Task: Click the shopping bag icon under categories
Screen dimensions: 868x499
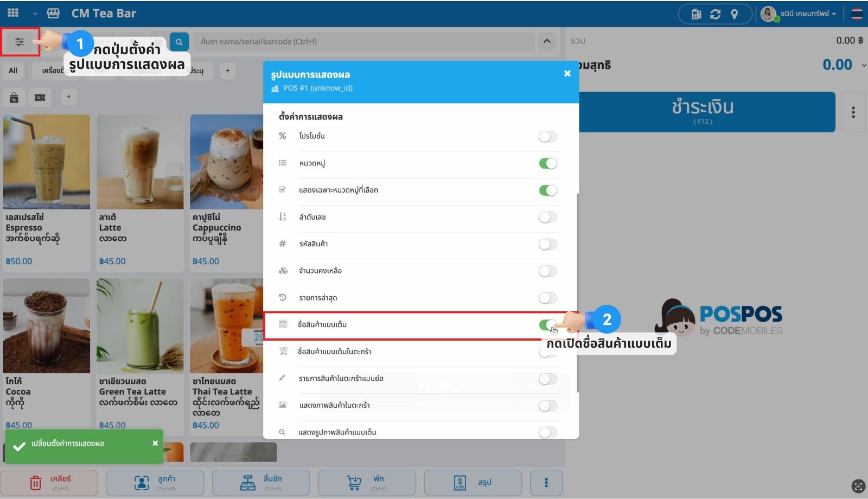Action: point(14,98)
